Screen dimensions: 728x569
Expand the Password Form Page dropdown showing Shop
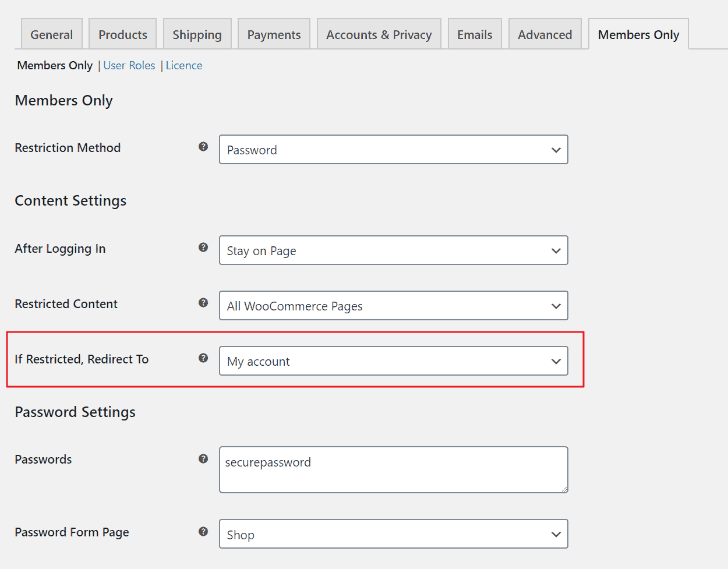coord(394,534)
